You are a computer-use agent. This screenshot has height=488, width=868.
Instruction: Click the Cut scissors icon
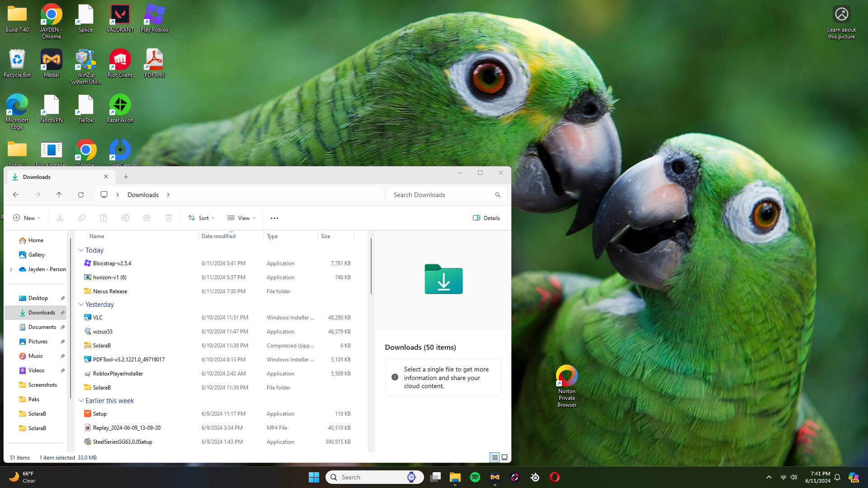[60, 218]
